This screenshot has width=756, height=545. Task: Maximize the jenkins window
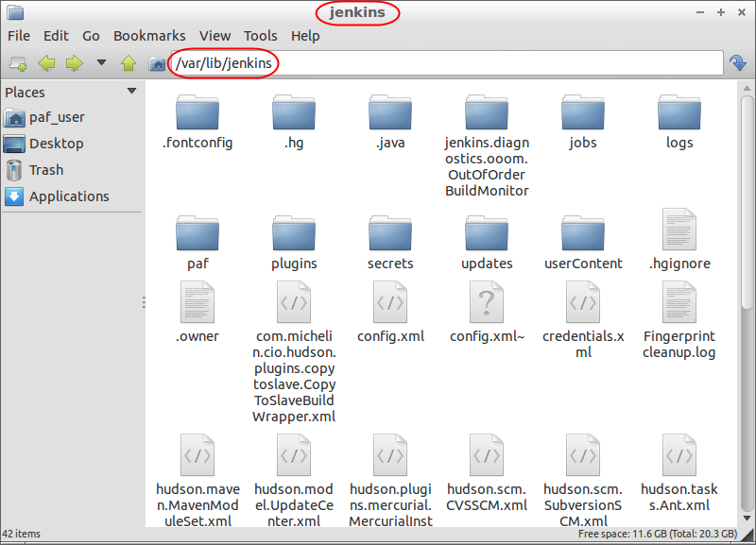click(x=721, y=12)
